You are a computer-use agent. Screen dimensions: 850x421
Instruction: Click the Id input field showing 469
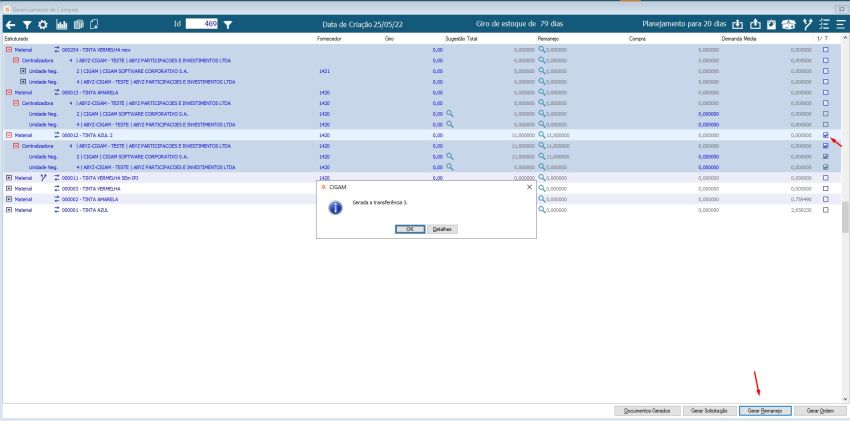tap(202, 24)
